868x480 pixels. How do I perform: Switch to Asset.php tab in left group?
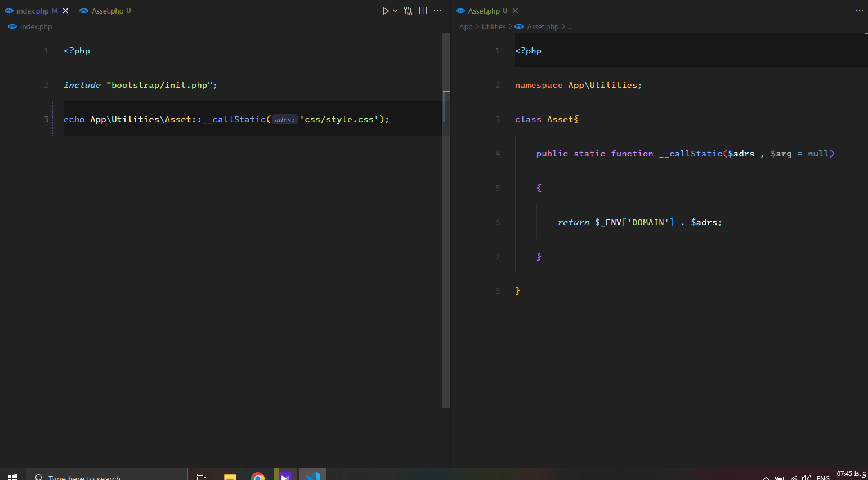(108, 11)
